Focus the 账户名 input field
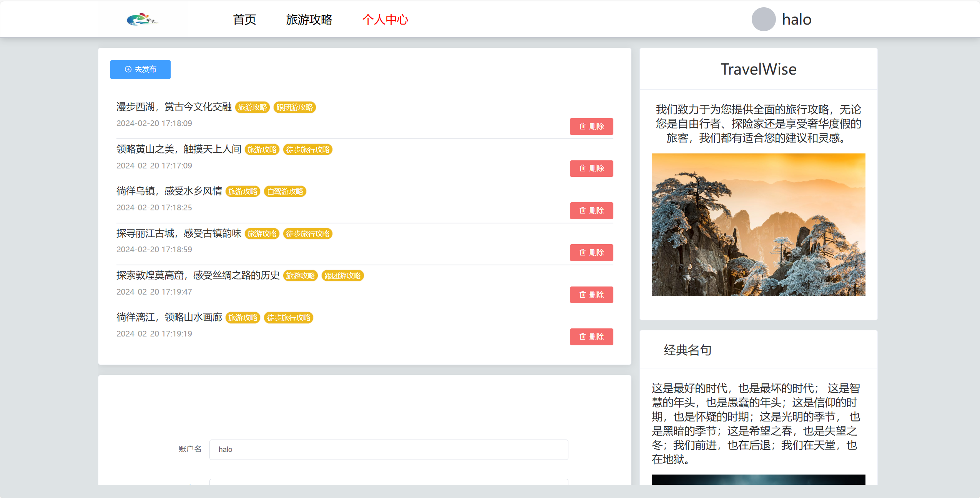This screenshot has height=498, width=980. pos(388,450)
